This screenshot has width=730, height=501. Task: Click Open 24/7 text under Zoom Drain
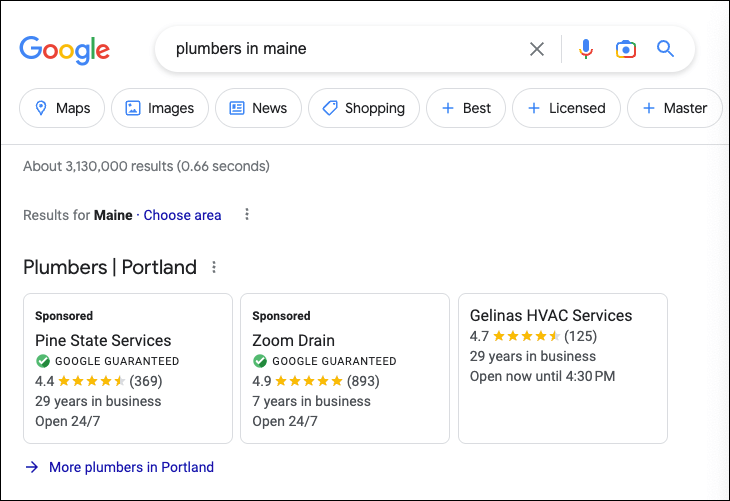point(285,421)
